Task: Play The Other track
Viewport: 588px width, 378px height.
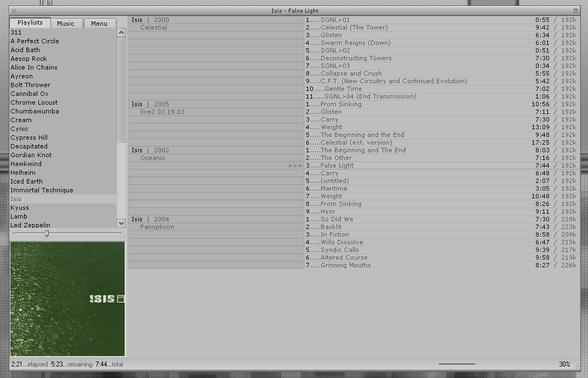Action: (441, 158)
